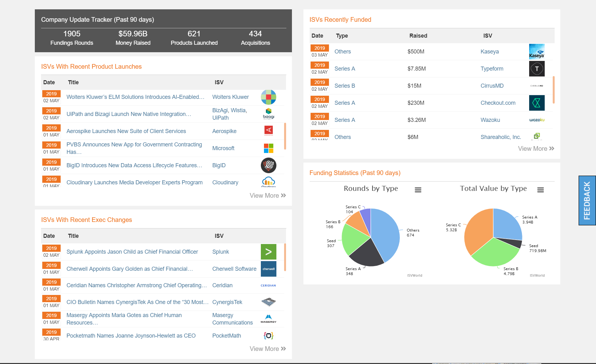
Task: Click the CynergisTek logo icon
Action: pyautogui.click(x=268, y=302)
